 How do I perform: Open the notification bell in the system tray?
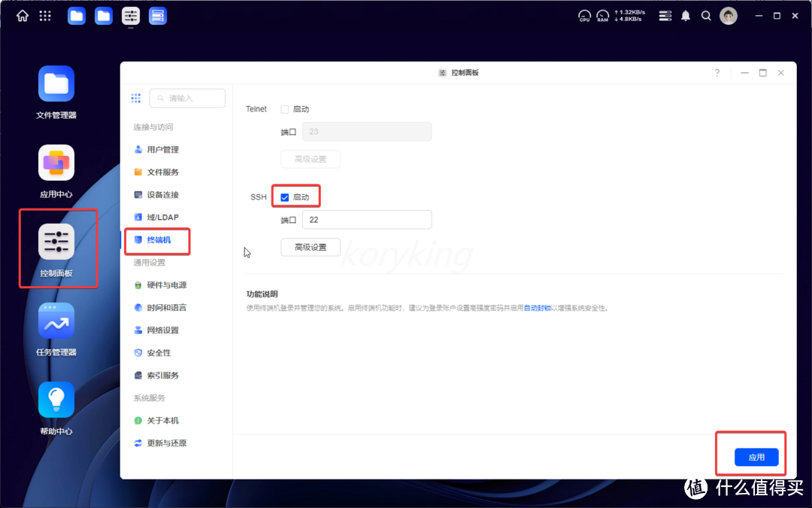click(685, 15)
